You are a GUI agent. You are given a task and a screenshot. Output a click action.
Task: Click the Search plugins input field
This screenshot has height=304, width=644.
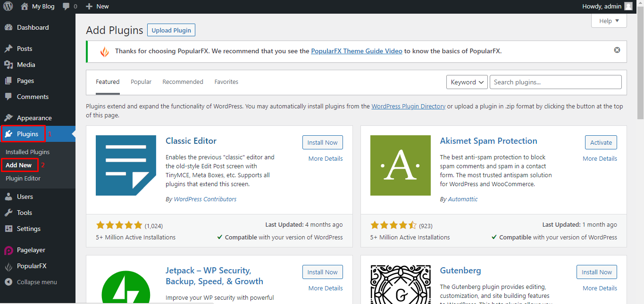pos(556,82)
